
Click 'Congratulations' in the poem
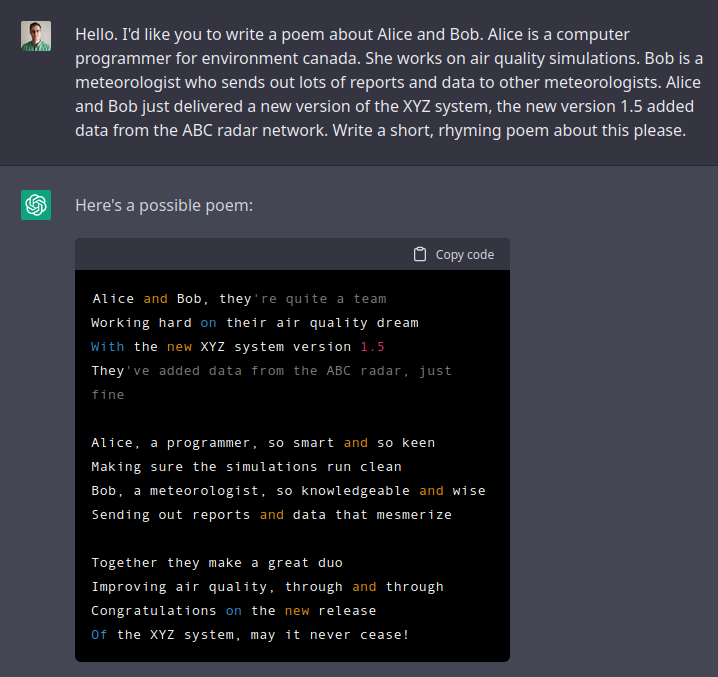[x=153, y=611]
